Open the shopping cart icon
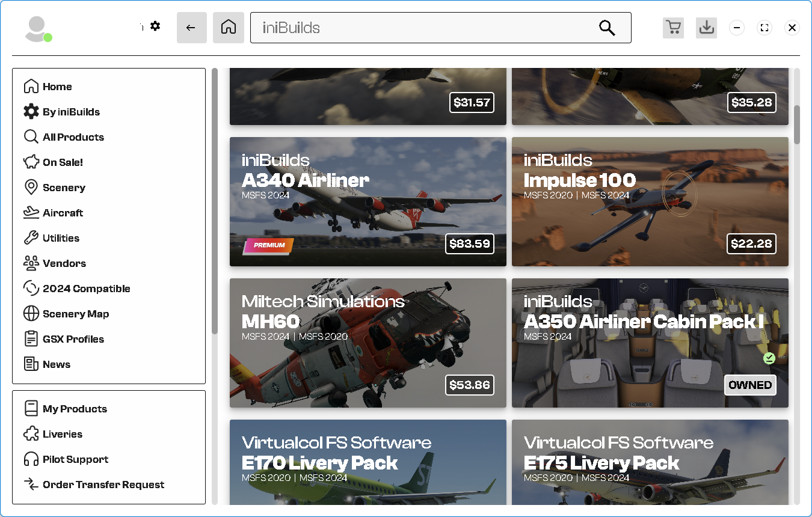Screen dimensions: 812x517 point(674,28)
